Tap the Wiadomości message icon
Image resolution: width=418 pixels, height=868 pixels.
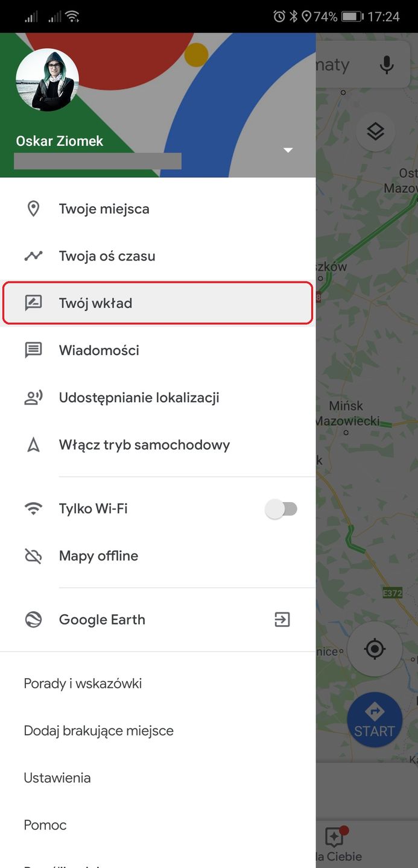pos(33,350)
